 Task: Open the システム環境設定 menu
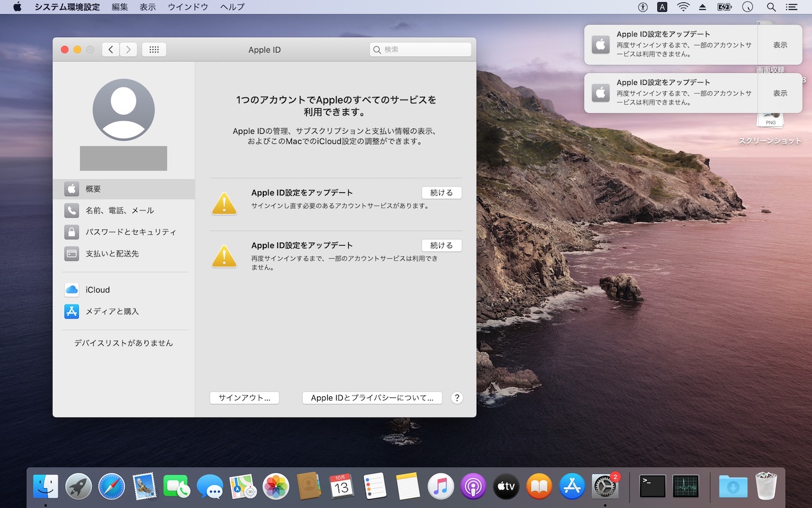tap(67, 7)
